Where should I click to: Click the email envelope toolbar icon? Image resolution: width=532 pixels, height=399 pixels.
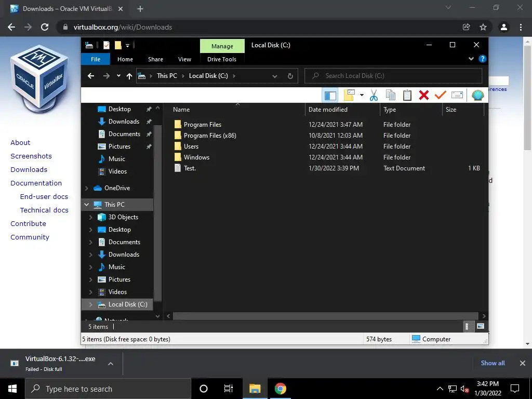pyautogui.click(x=457, y=95)
